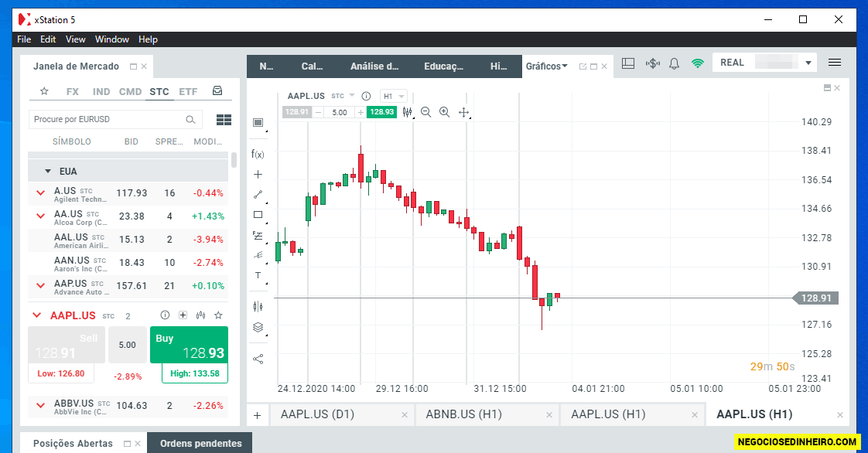The height and width of the screenshot is (453, 868).
Task: Change the chart style via the candle icon in the header
Action: (408, 112)
